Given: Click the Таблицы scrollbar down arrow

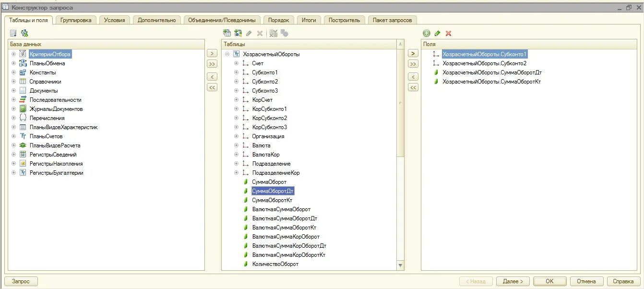Looking at the screenshot, I should click(401, 265).
